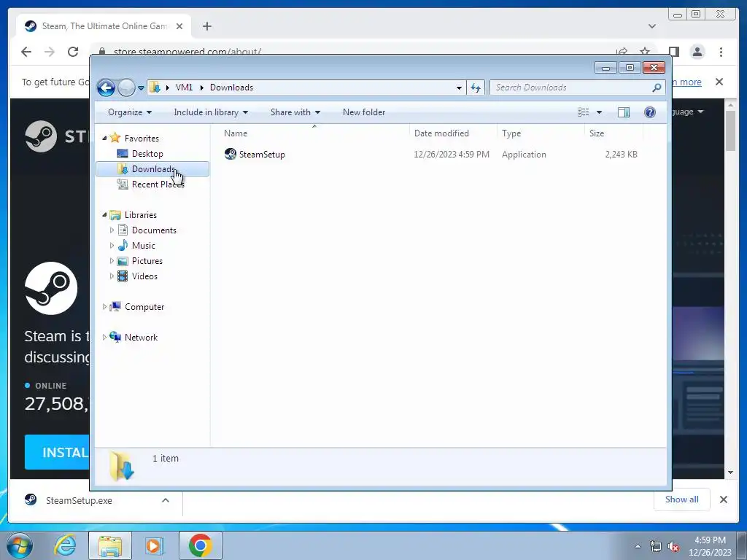747x560 pixels.
Task: Open the view options dropdown arrow
Action: tap(600, 112)
